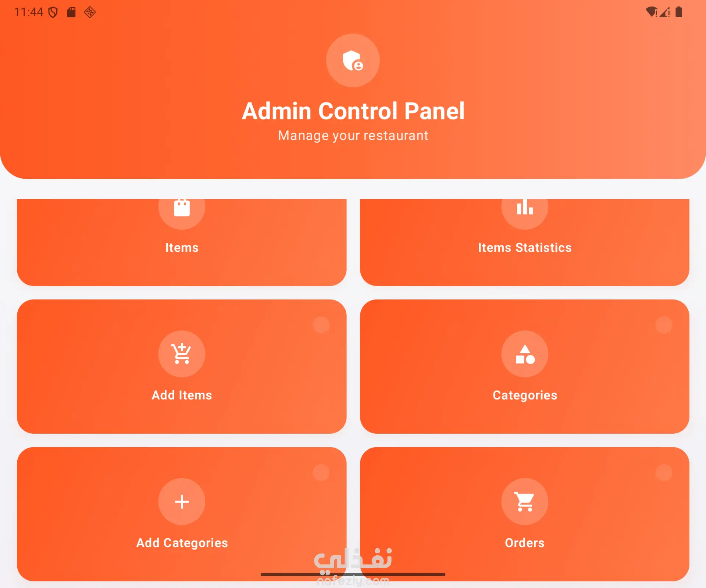This screenshot has height=588, width=706.
Task: Tap the Admin Control Panel title
Action: tap(353, 111)
